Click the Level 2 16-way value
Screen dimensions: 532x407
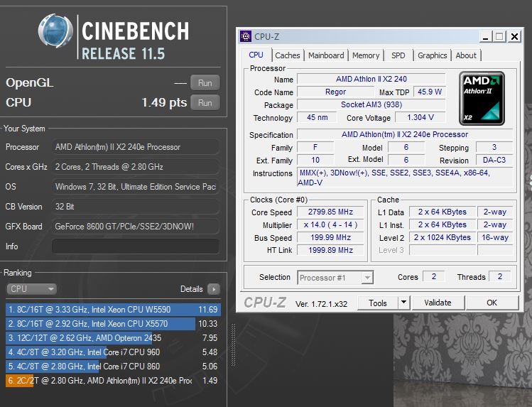click(x=495, y=237)
